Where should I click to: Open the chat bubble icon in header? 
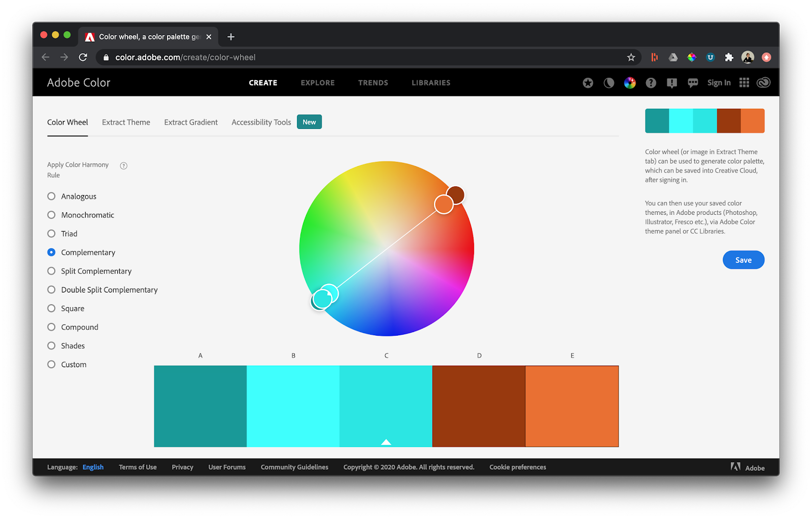coord(693,83)
